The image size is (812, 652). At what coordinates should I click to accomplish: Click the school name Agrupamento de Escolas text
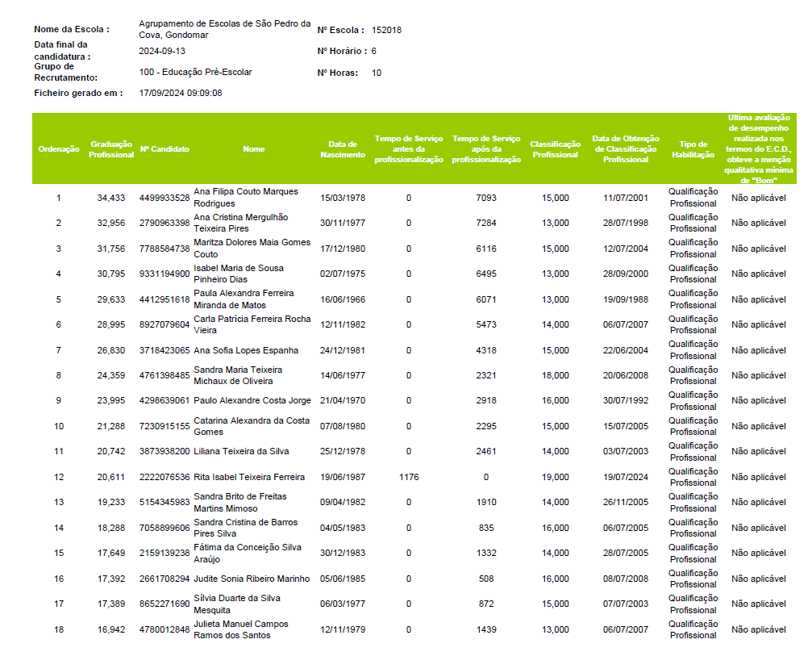click(x=224, y=29)
